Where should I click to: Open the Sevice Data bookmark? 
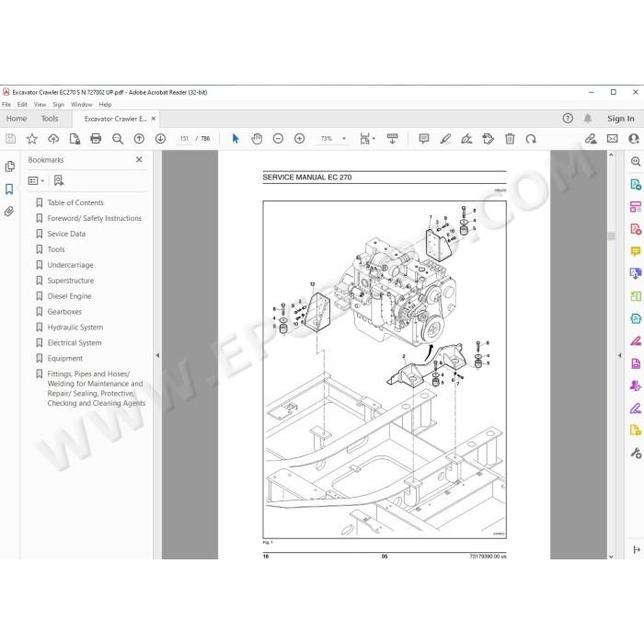click(66, 234)
